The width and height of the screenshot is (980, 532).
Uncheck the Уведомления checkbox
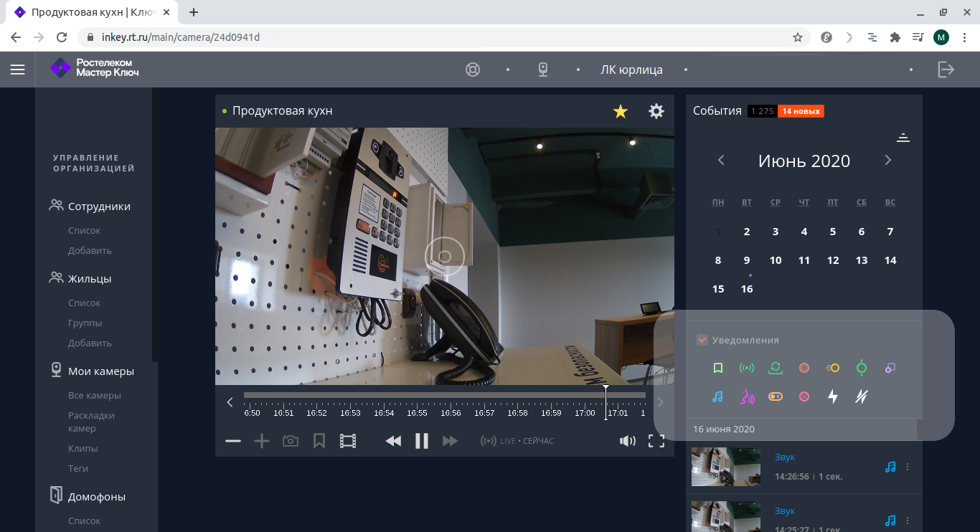coord(702,340)
